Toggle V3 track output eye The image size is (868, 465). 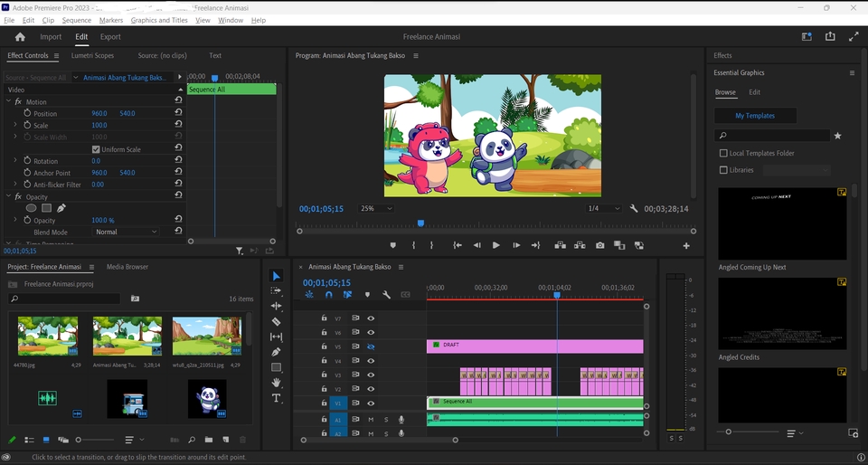[371, 375]
